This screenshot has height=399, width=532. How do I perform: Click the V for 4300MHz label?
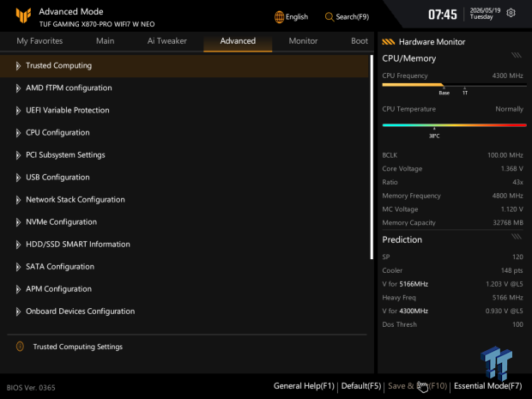pyautogui.click(x=405, y=311)
